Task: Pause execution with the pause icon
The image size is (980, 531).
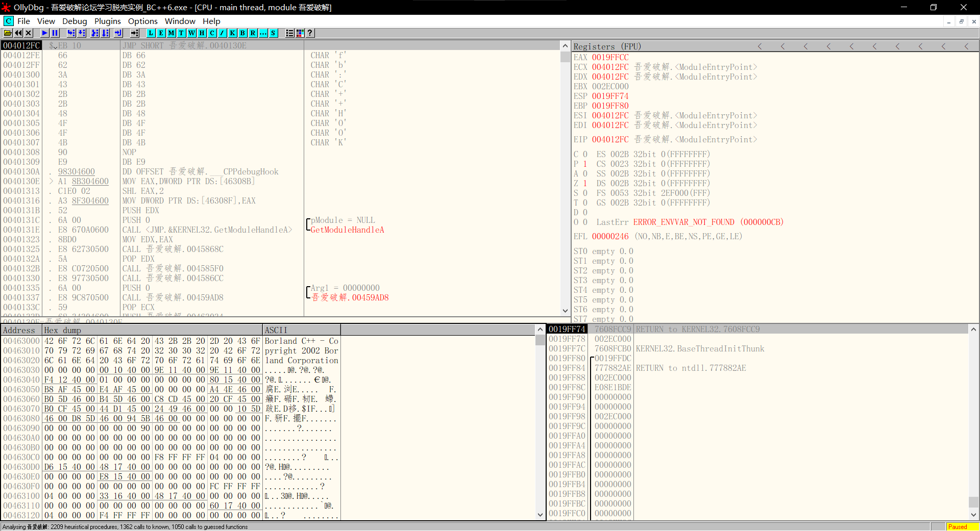Action: coord(55,33)
